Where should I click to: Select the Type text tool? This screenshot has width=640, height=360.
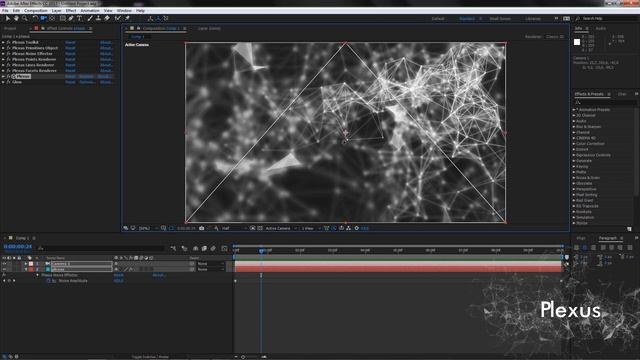click(x=80, y=18)
